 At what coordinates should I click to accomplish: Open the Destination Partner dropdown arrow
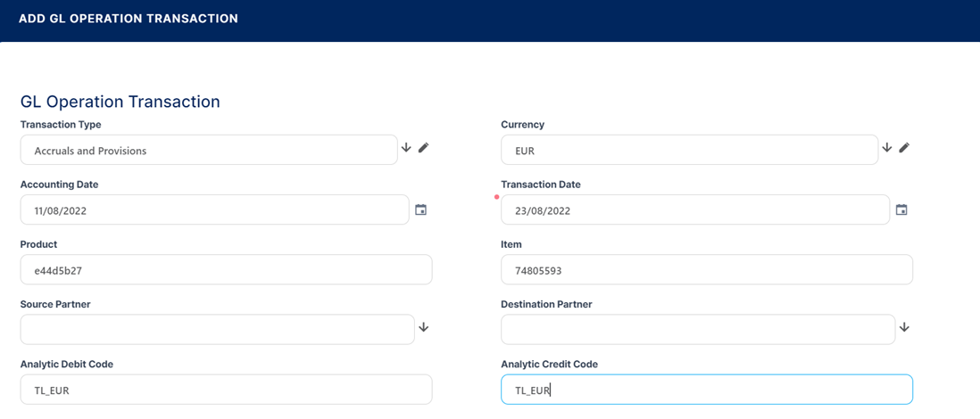point(904,328)
